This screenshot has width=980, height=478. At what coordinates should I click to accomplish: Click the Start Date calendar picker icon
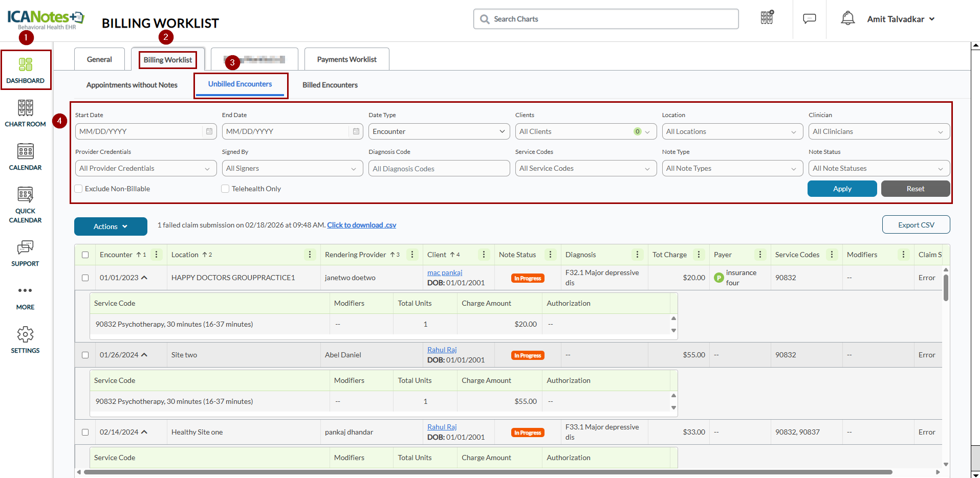[x=209, y=131]
